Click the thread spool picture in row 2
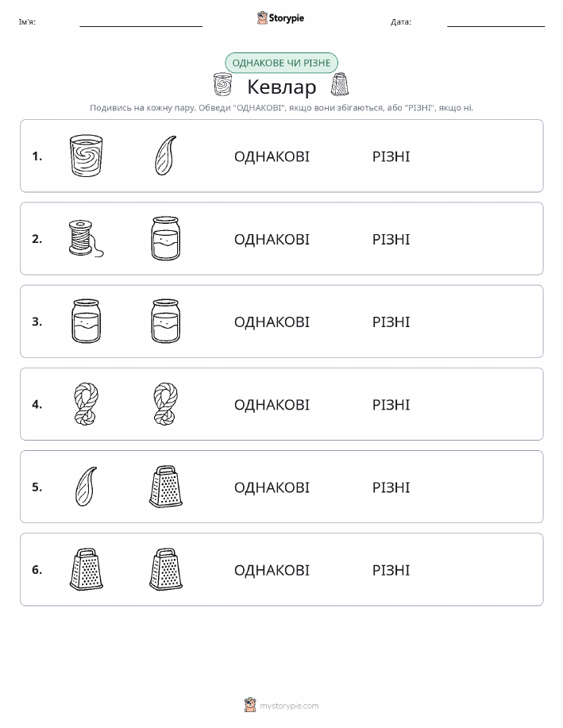The height and width of the screenshot is (728, 563). pos(86,238)
